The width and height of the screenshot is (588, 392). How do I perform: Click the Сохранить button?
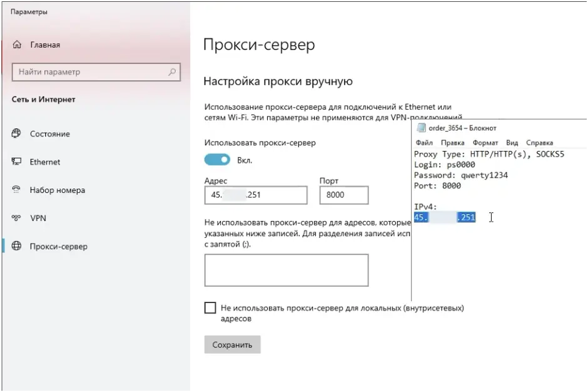coord(232,344)
